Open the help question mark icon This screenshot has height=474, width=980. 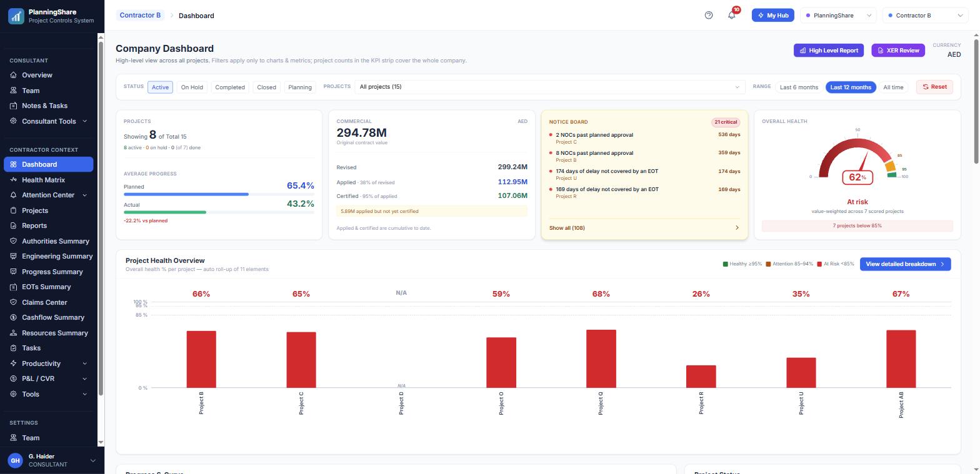(x=709, y=16)
